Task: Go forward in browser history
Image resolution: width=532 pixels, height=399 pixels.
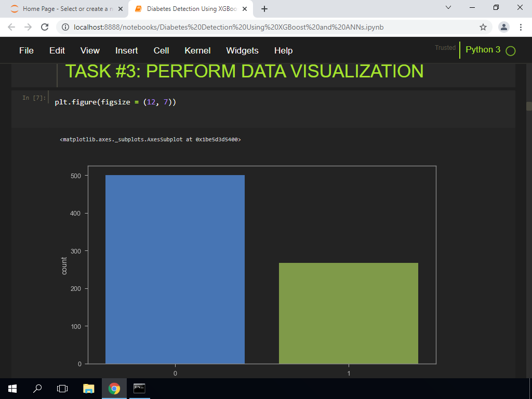Action: pos(28,27)
